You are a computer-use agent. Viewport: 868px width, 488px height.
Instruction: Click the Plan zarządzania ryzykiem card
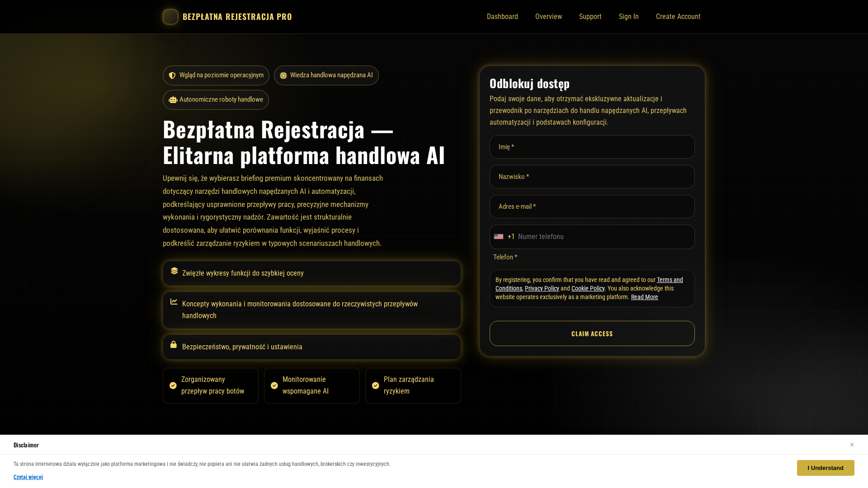coord(413,385)
